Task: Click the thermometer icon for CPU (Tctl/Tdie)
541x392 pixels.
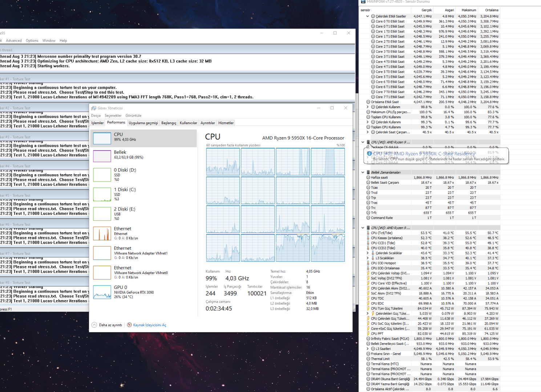Action: pyautogui.click(x=368, y=233)
